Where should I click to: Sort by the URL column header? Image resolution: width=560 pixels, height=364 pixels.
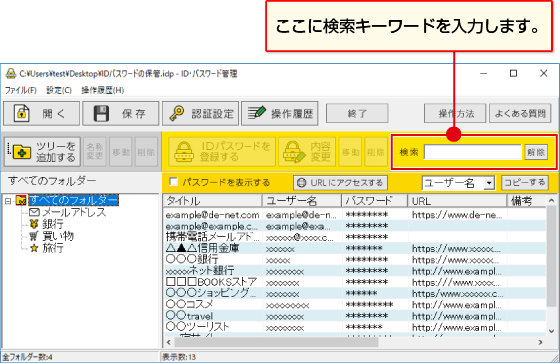pyautogui.click(x=458, y=201)
